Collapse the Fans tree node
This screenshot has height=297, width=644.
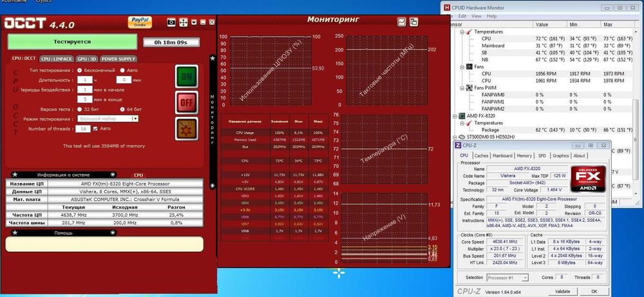tap(462, 66)
